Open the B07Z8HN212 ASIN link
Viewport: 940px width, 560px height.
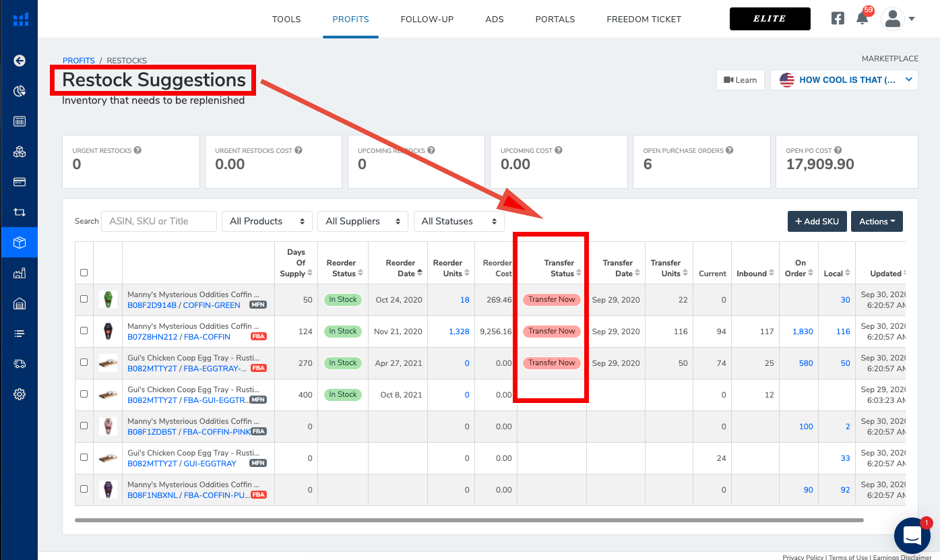coord(152,337)
